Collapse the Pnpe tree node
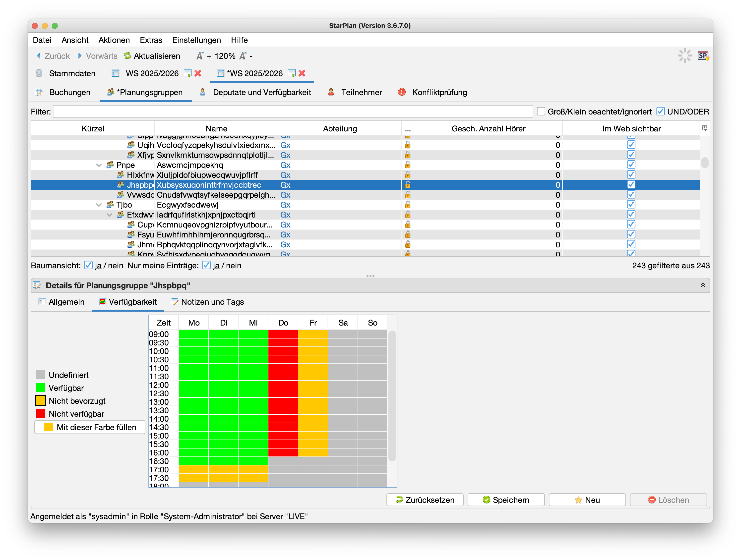This screenshot has width=741, height=560. (99, 165)
